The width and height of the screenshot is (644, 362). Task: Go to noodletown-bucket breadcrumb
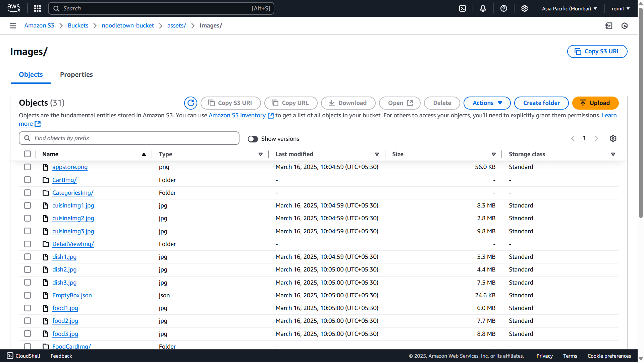click(128, 25)
